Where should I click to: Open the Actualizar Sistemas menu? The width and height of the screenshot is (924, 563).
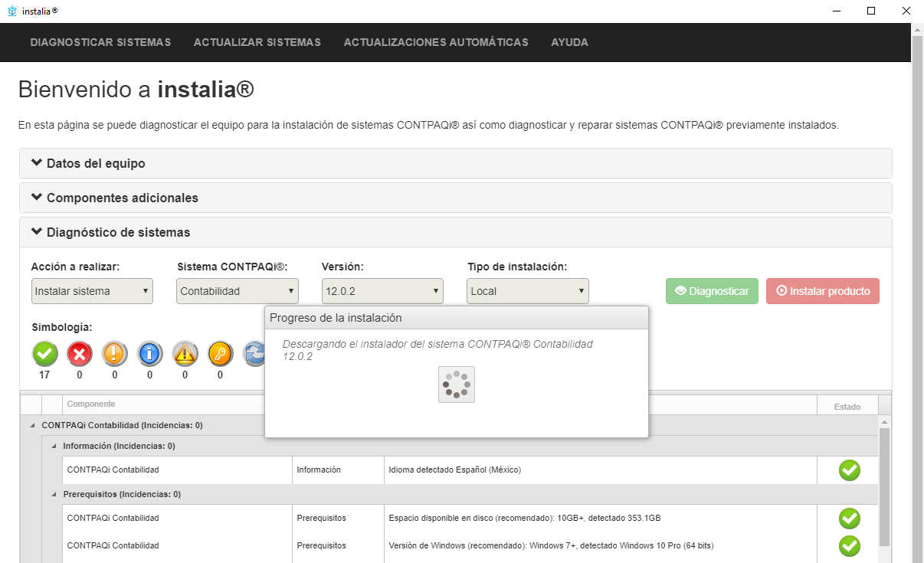coord(257,42)
